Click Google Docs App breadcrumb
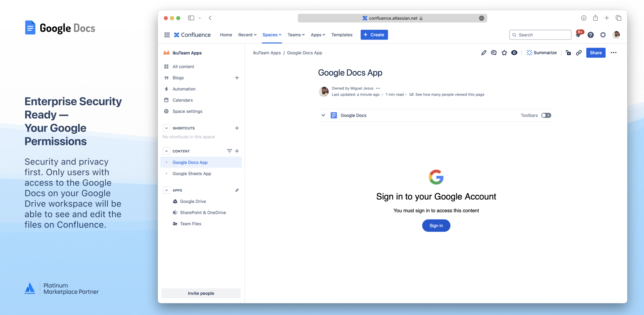This screenshot has width=644, height=315. pyautogui.click(x=304, y=53)
